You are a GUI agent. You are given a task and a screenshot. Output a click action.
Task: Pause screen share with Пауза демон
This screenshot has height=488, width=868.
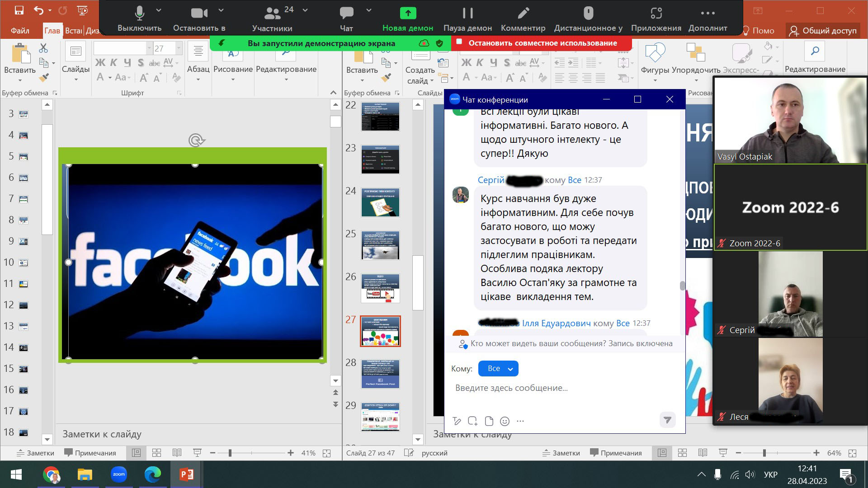tap(467, 19)
